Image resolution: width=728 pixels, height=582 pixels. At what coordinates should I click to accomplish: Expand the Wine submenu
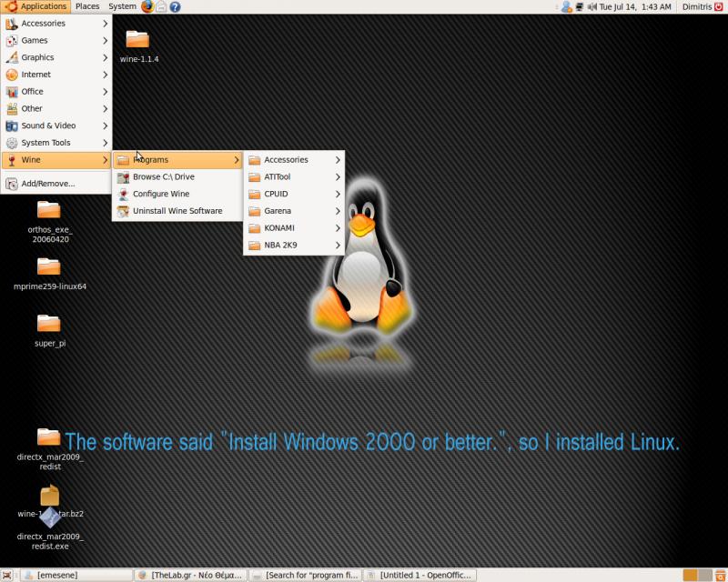point(56,160)
